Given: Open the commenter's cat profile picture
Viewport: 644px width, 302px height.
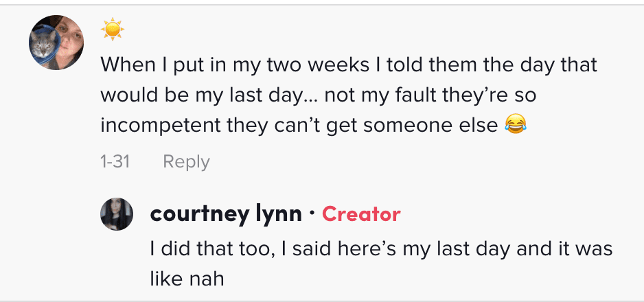Looking at the screenshot, I should click(x=56, y=43).
